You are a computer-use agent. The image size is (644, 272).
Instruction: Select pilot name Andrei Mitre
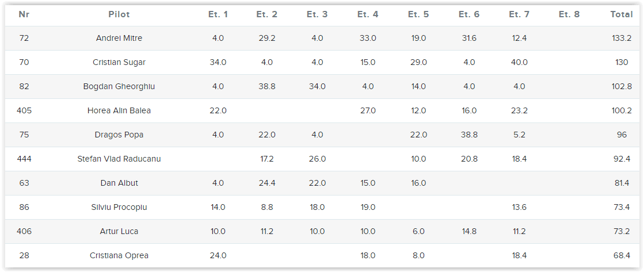pos(119,38)
